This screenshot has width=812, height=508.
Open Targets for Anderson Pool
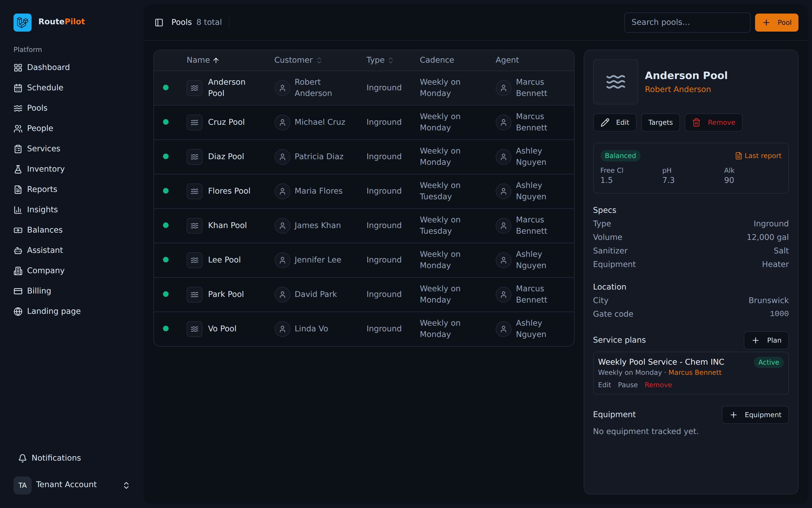660,123
